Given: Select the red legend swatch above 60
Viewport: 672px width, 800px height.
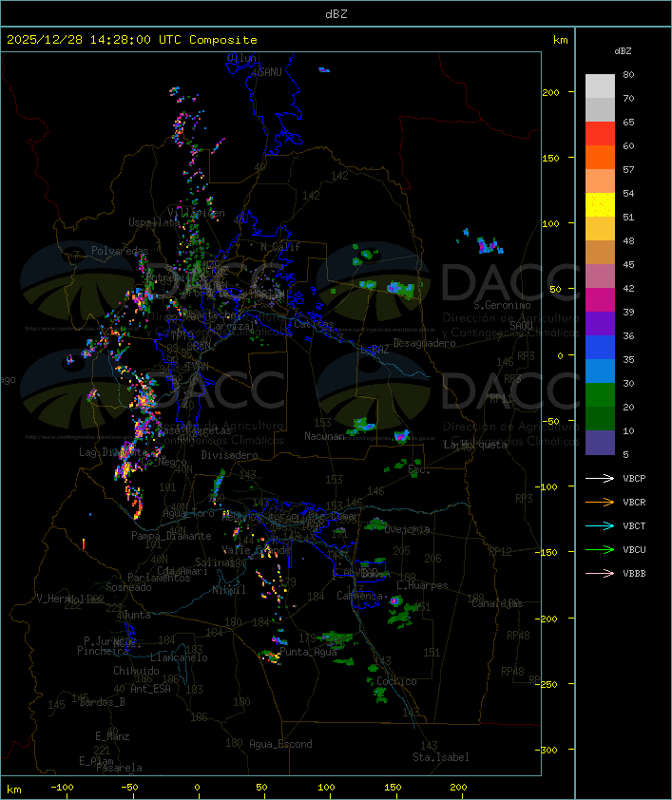Looking at the screenshot, I should tap(600, 133).
